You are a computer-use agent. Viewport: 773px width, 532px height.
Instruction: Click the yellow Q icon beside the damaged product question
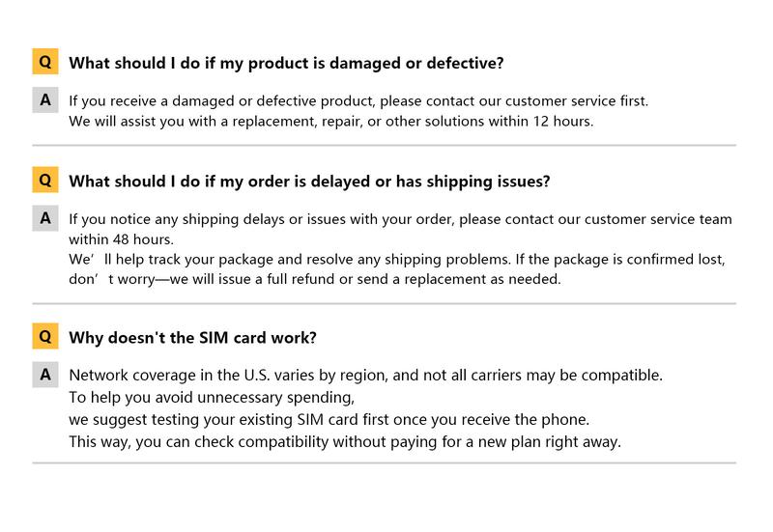click(x=45, y=63)
